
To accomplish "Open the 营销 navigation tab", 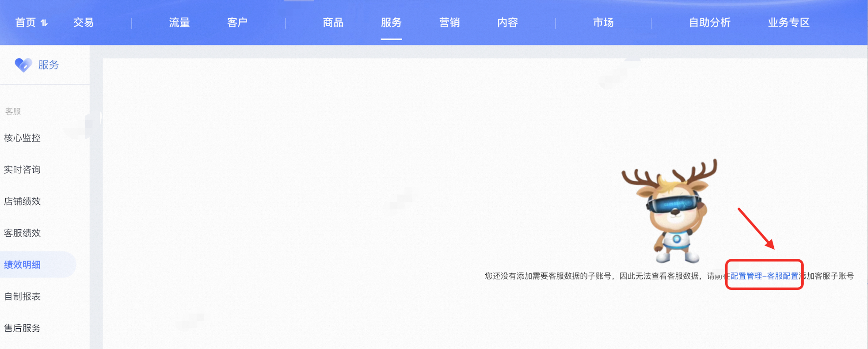I will pyautogui.click(x=449, y=23).
